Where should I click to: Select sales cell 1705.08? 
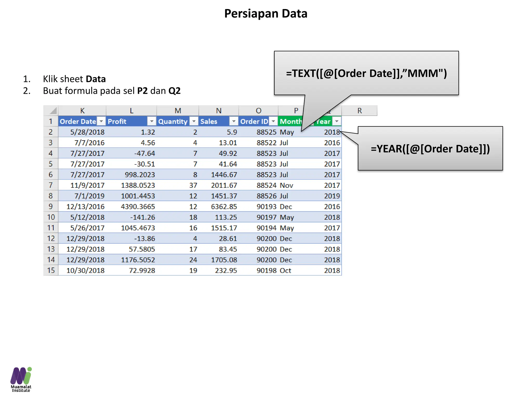click(x=219, y=260)
